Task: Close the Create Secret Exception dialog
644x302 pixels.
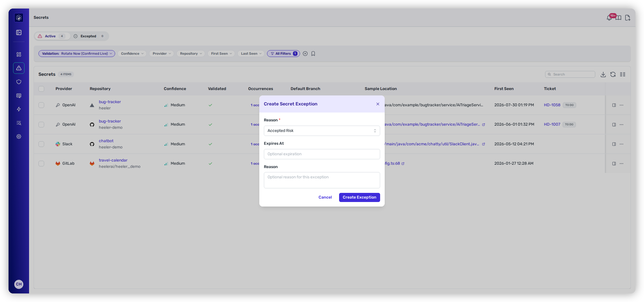Action: pyautogui.click(x=378, y=104)
